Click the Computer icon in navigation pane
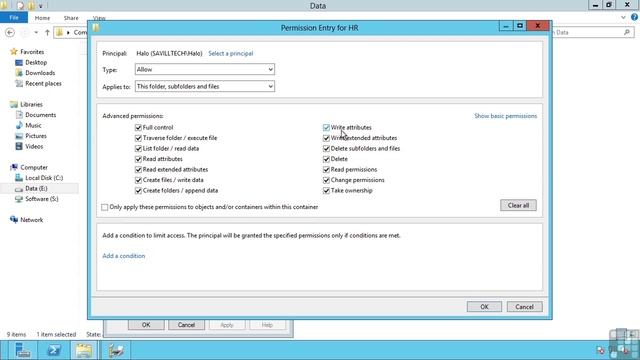 [x=14, y=167]
